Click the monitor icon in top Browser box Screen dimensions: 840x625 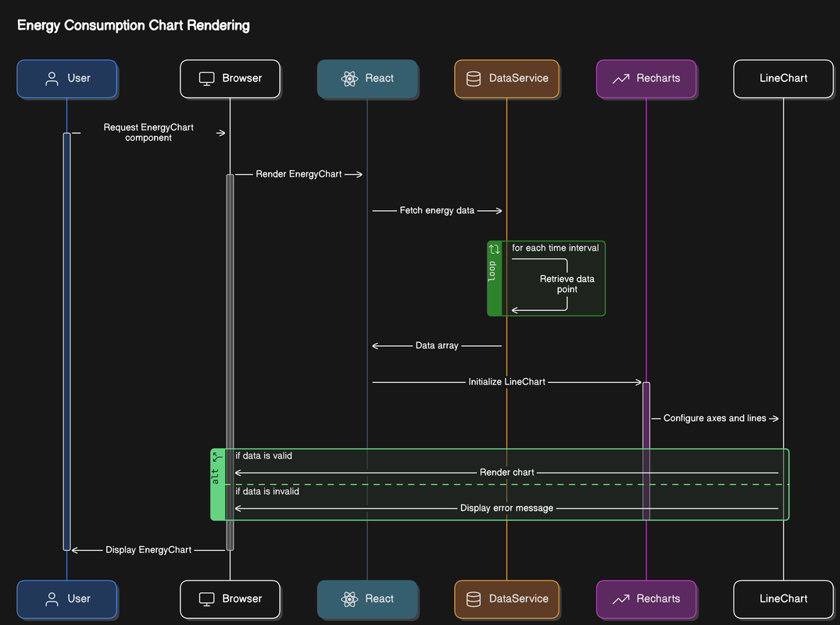point(207,79)
